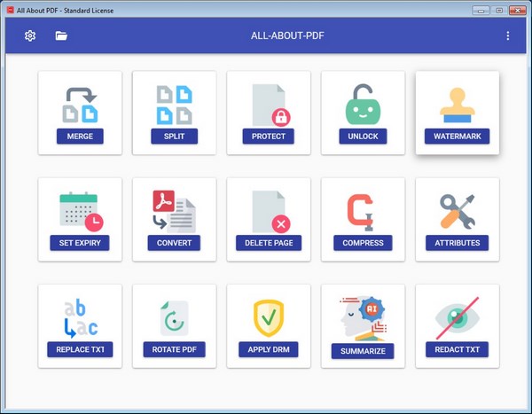Click the Split pages icon

pos(174,105)
